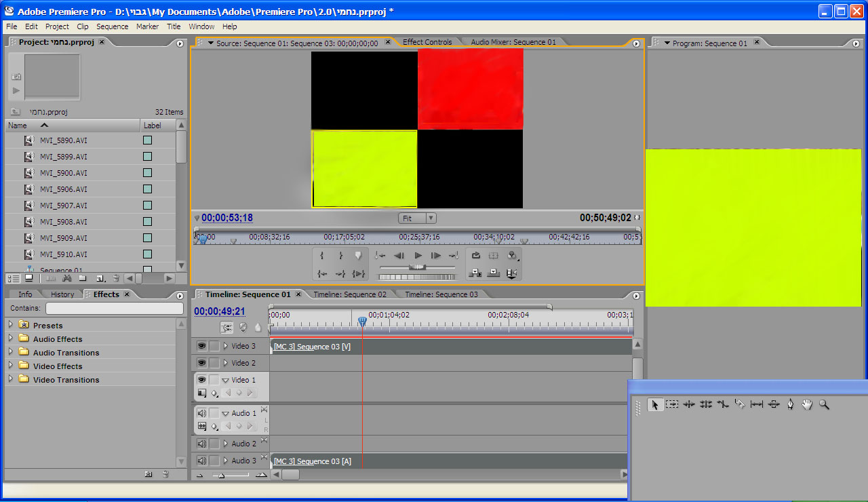Click the Contains search field in Effects
Screen dimensions: 868x502
pyautogui.click(x=114, y=308)
